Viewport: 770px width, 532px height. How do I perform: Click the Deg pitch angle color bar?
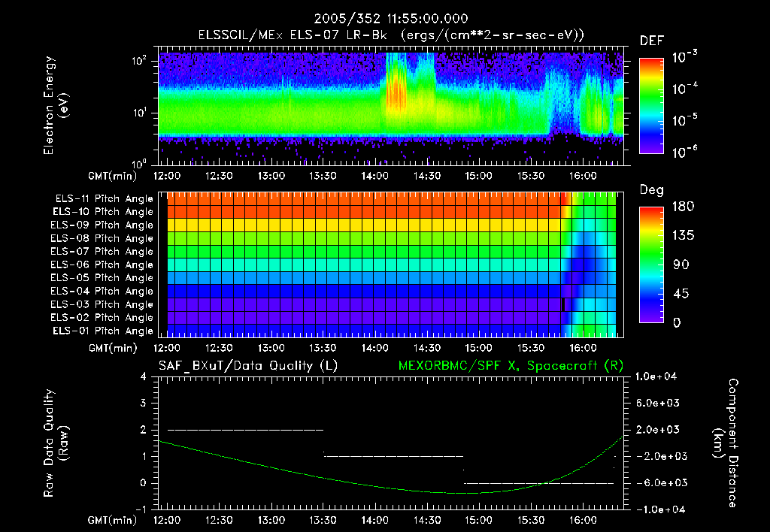(x=651, y=265)
